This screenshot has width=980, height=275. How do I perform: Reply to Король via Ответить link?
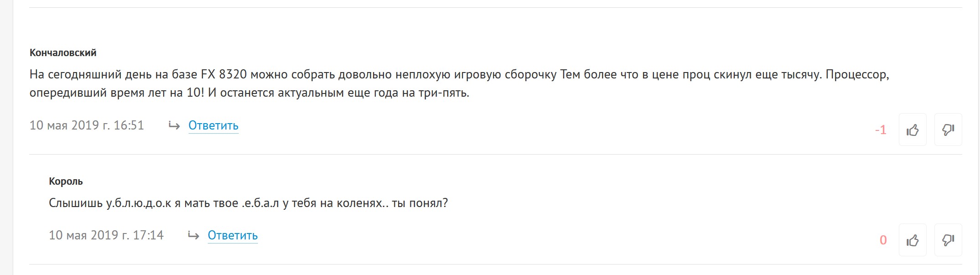click(x=233, y=235)
